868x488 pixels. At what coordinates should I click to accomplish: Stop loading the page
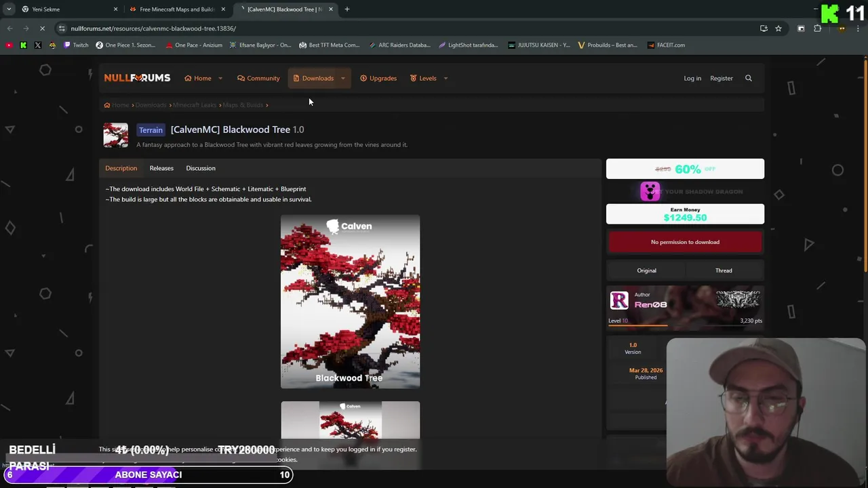click(x=42, y=28)
